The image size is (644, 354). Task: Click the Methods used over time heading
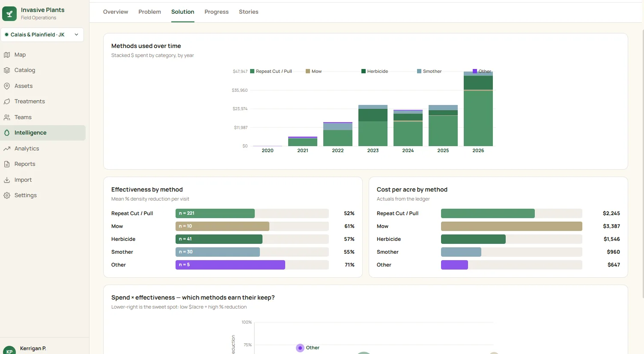[x=146, y=46]
